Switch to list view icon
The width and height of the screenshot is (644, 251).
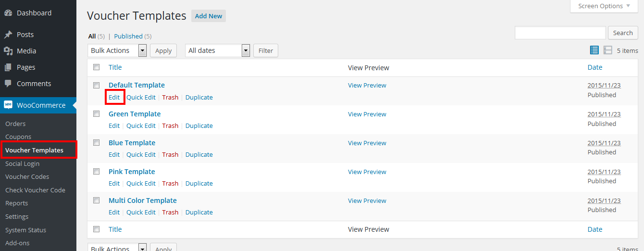594,50
